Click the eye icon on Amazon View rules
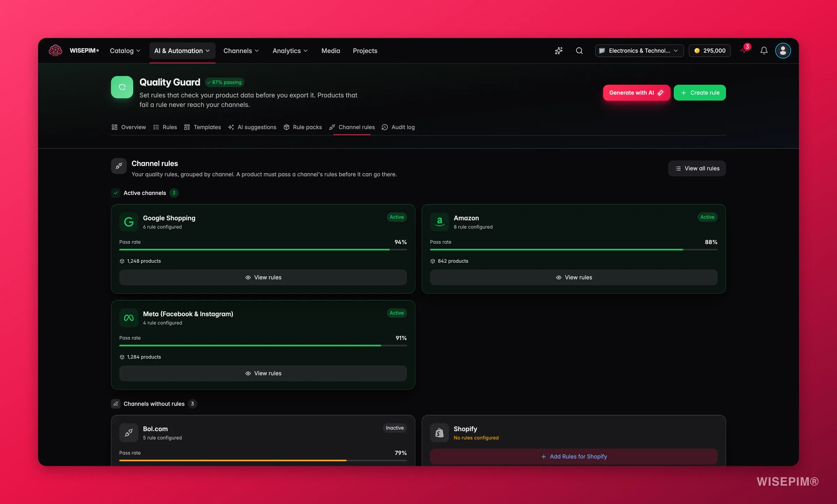 click(559, 278)
